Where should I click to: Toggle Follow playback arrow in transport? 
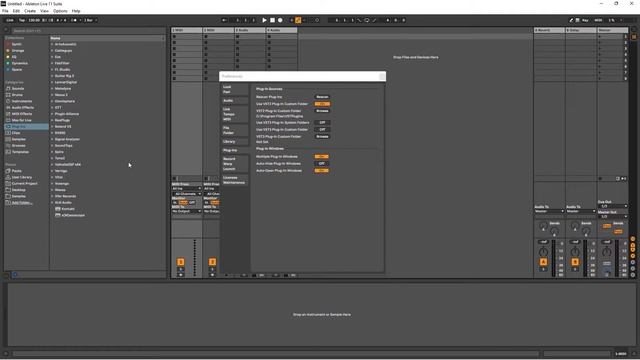pyautogui.click(x=224, y=20)
